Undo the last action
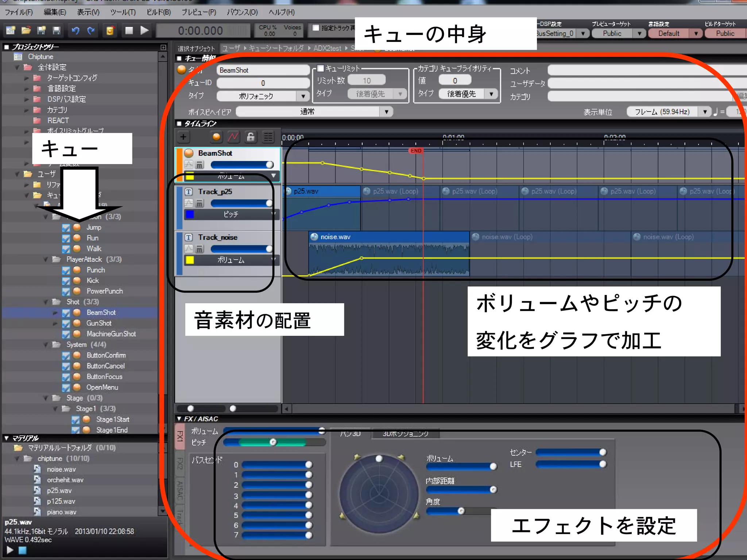Screen dimensions: 747x560 pyautogui.click(x=76, y=31)
